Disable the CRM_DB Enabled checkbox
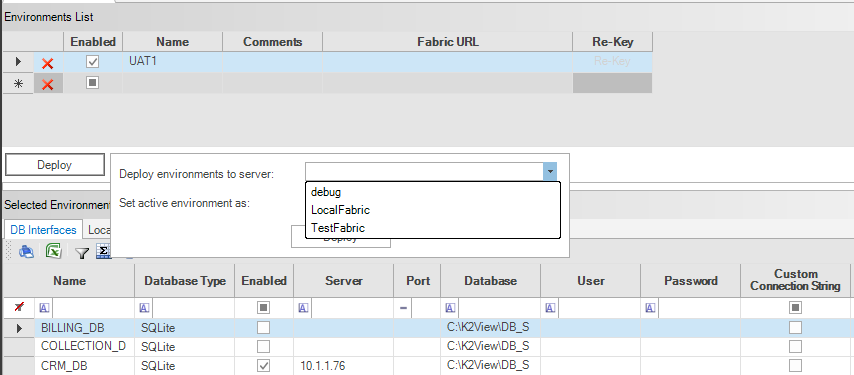The image size is (854, 375). pos(264,365)
